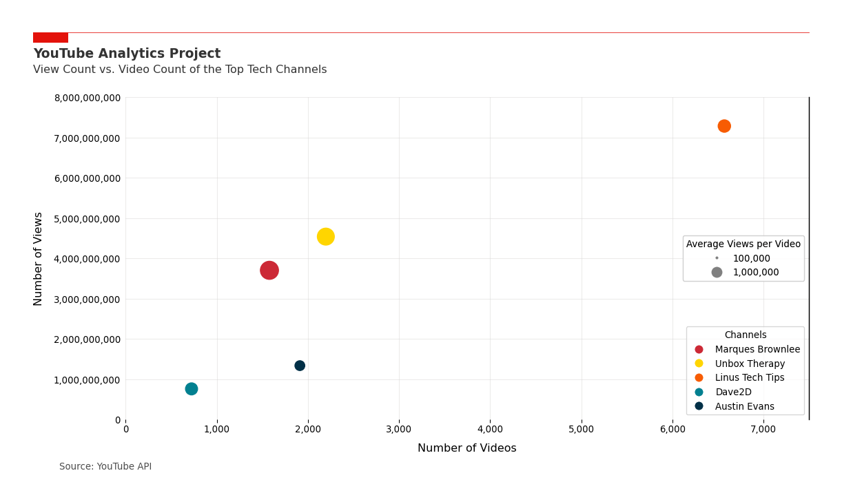Click the Linus Tech Tips orange data point

pos(724,126)
